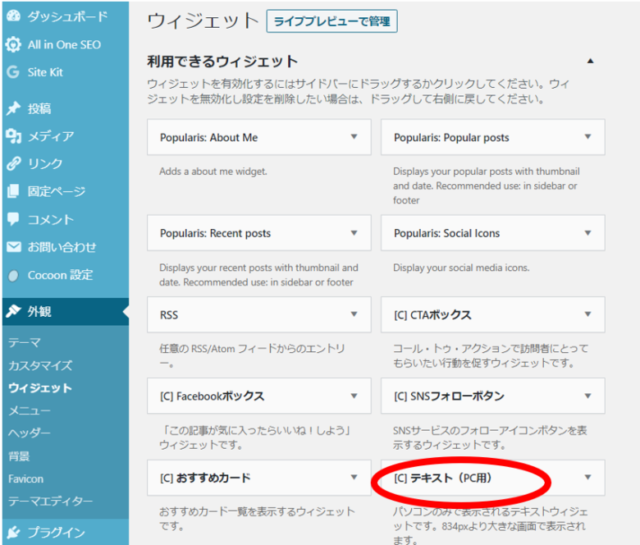Expand the RSS widget arrow
The width and height of the screenshot is (640, 545).
pos(354,314)
